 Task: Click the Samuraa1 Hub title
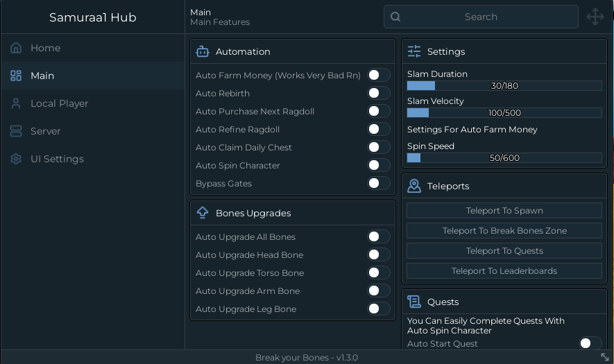click(93, 17)
